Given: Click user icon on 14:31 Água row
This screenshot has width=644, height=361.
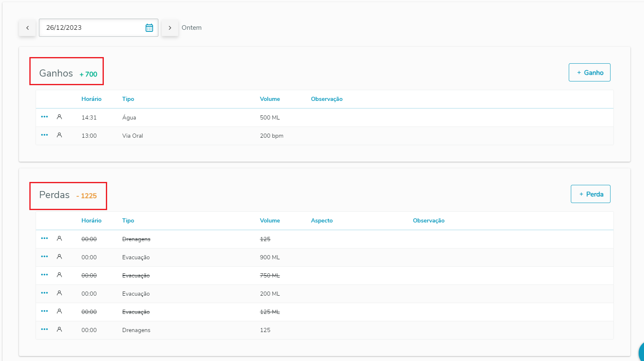Looking at the screenshot, I should point(60,117).
